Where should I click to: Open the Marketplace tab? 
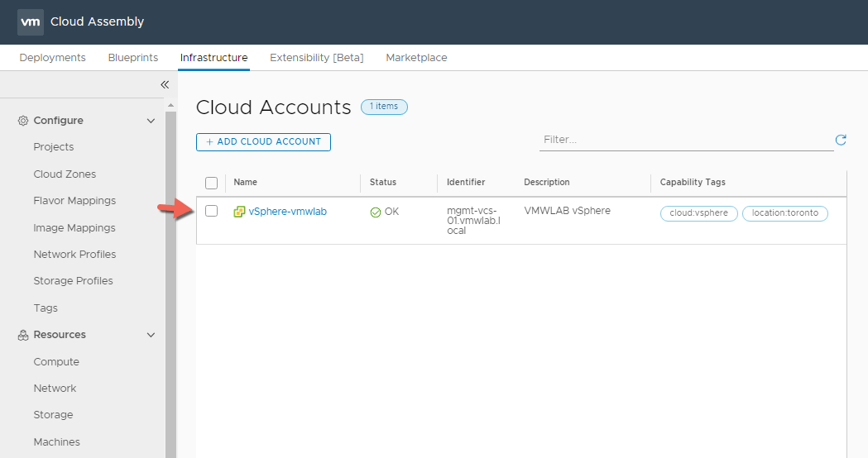[416, 58]
